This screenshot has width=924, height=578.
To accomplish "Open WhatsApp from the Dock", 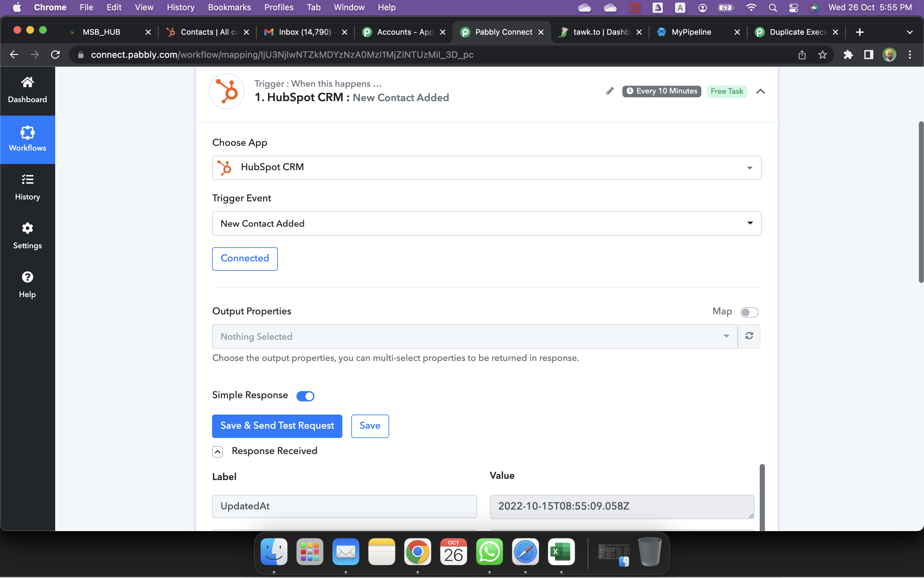I will (x=490, y=552).
